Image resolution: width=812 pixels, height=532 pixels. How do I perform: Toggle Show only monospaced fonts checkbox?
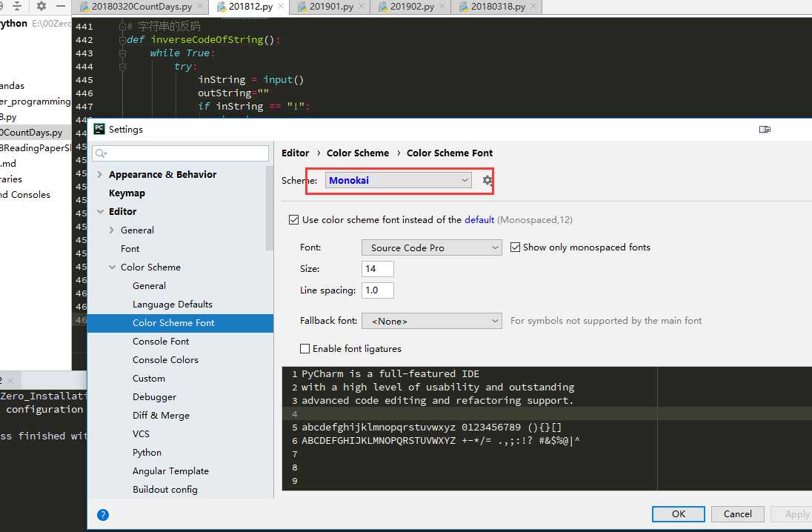point(515,247)
